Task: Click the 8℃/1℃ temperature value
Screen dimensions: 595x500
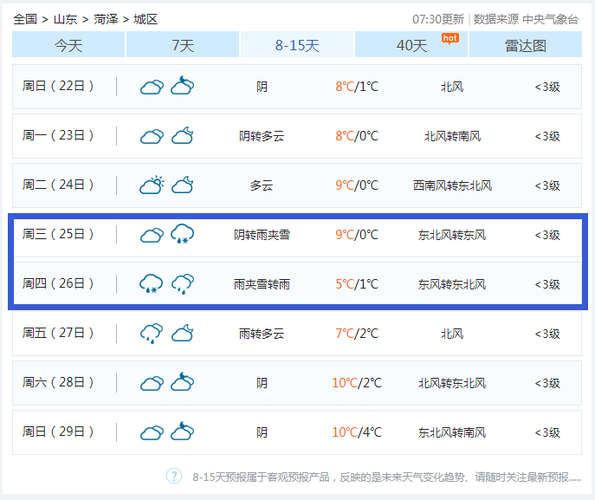Action: [357, 87]
